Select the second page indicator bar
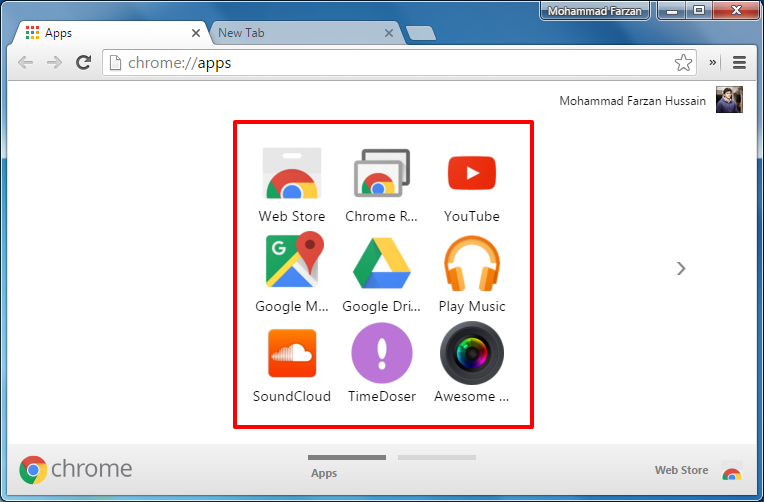This screenshot has height=502, width=764. point(437,457)
